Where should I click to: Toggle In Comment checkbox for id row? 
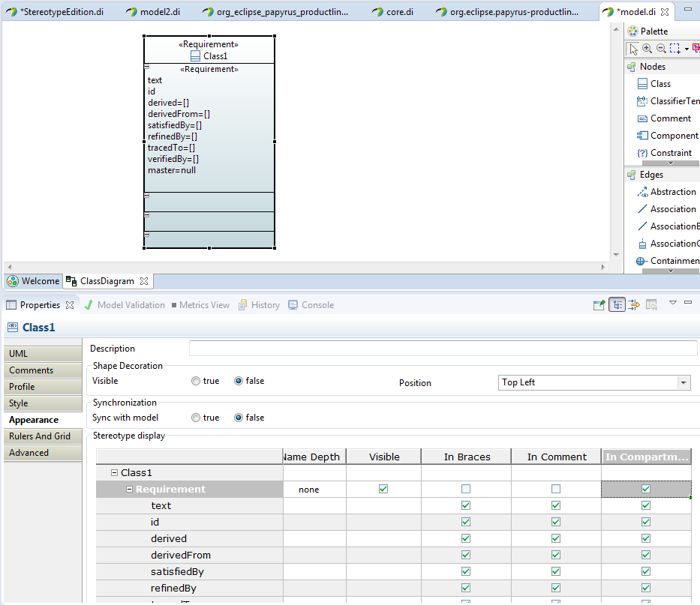[x=556, y=522]
